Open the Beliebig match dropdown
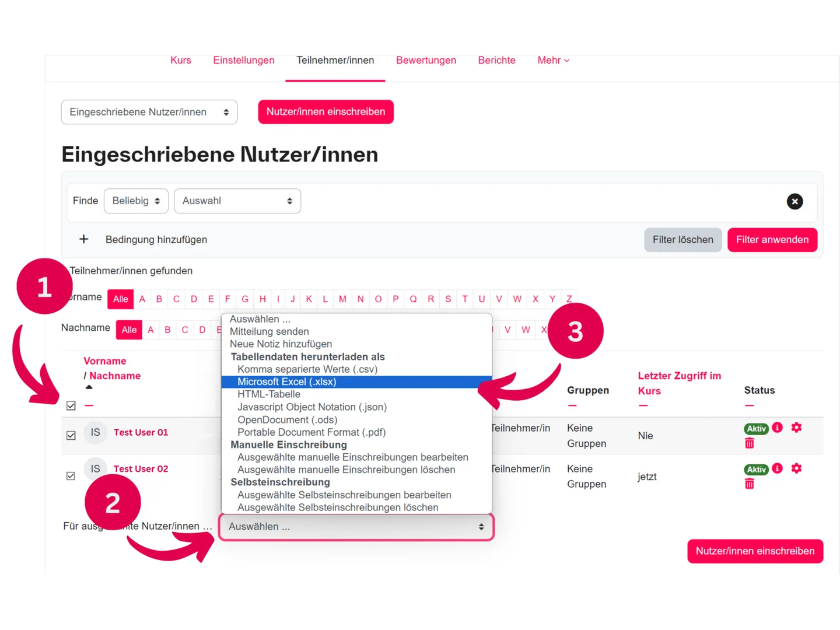This screenshot has width=840, height=630. click(x=136, y=201)
